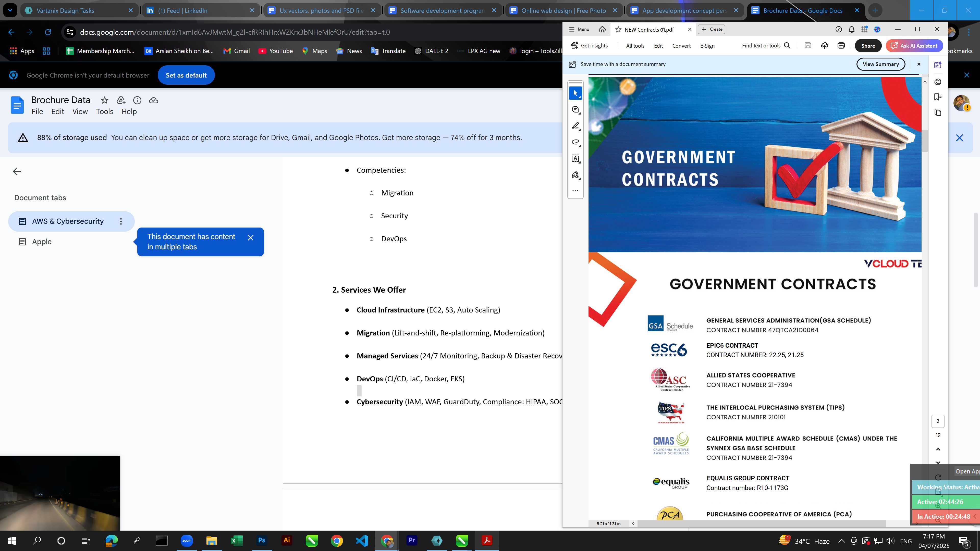Open All tools in Acrobat
This screenshot has width=980, height=551.
pyautogui.click(x=635, y=46)
